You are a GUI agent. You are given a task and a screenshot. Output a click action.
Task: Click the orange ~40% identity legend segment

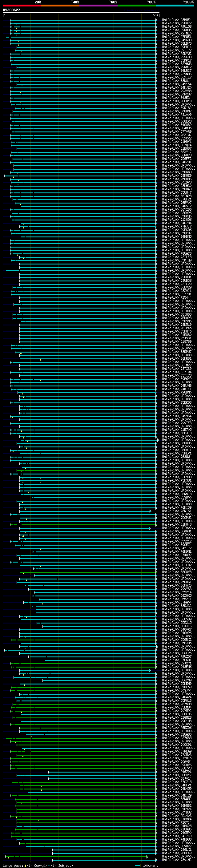(60, 6)
